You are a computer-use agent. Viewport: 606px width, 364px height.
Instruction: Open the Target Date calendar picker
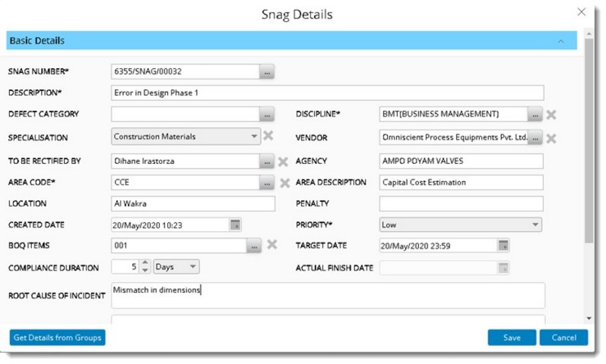tap(503, 245)
